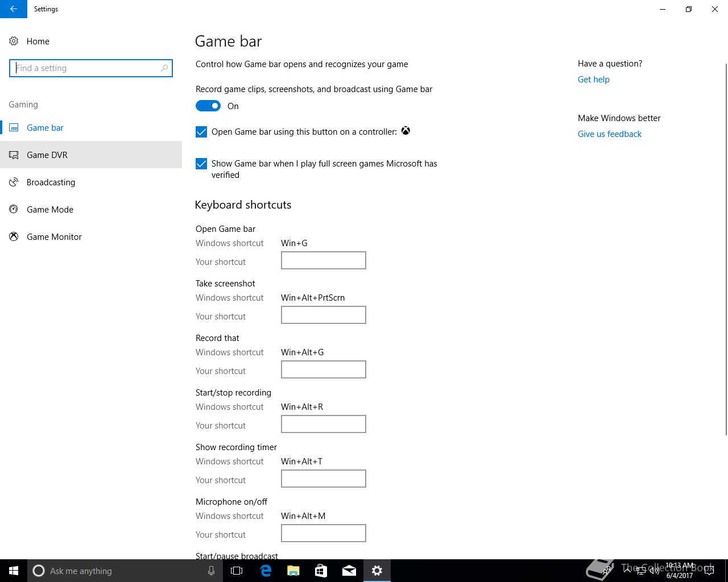Click the Win+Alt+T shortcut text
The width and height of the screenshot is (728, 582).
[x=301, y=462]
